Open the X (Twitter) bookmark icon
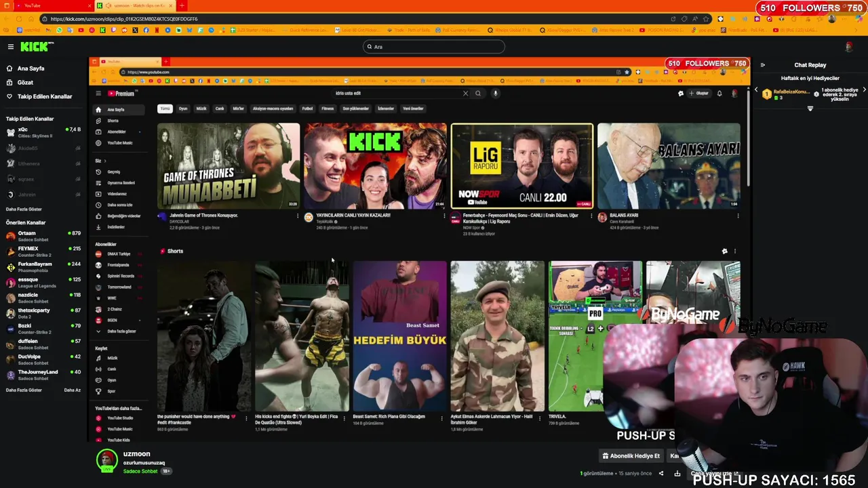Screen dimensions: 868x488 click(135, 30)
